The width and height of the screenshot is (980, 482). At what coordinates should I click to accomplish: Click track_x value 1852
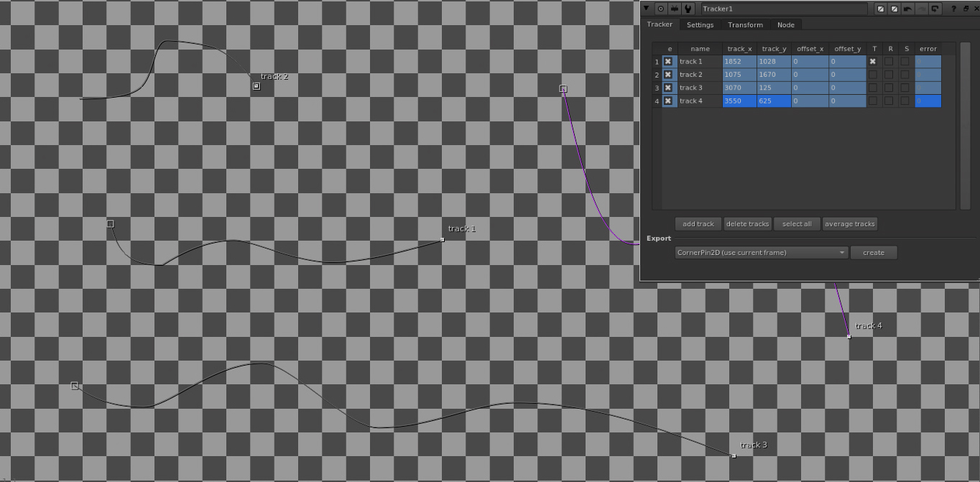click(739, 62)
